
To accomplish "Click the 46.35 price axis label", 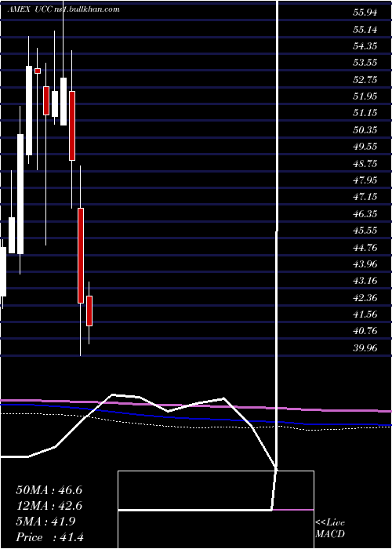I will point(365,213).
